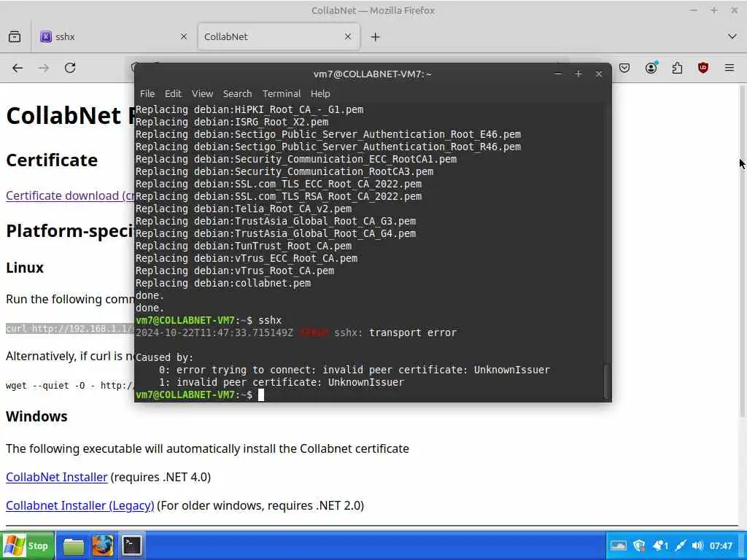Click 'Replacing debian:collabnet.pem' line
The image size is (747, 560).
[223, 283]
